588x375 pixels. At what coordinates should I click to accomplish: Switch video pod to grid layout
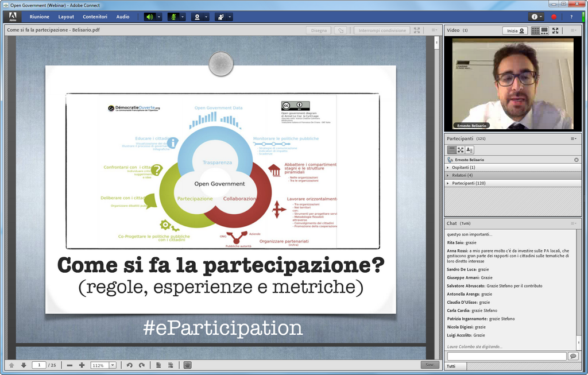point(536,31)
